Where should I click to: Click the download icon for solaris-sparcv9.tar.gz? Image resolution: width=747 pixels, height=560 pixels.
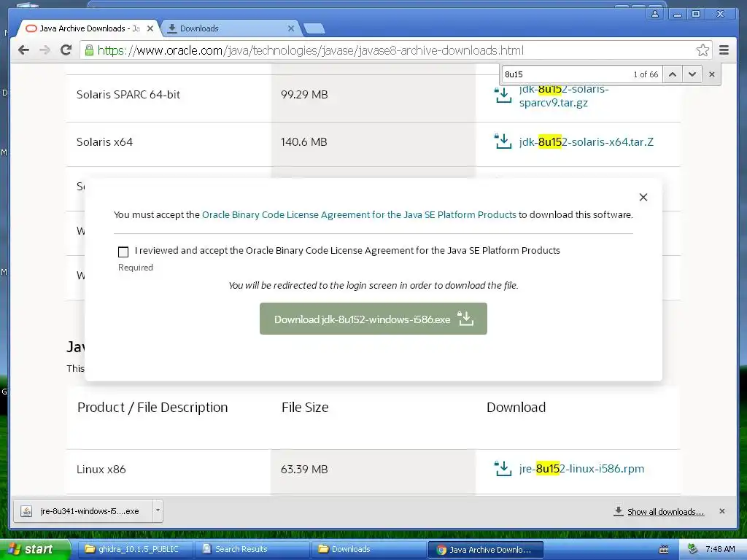(503, 96)
